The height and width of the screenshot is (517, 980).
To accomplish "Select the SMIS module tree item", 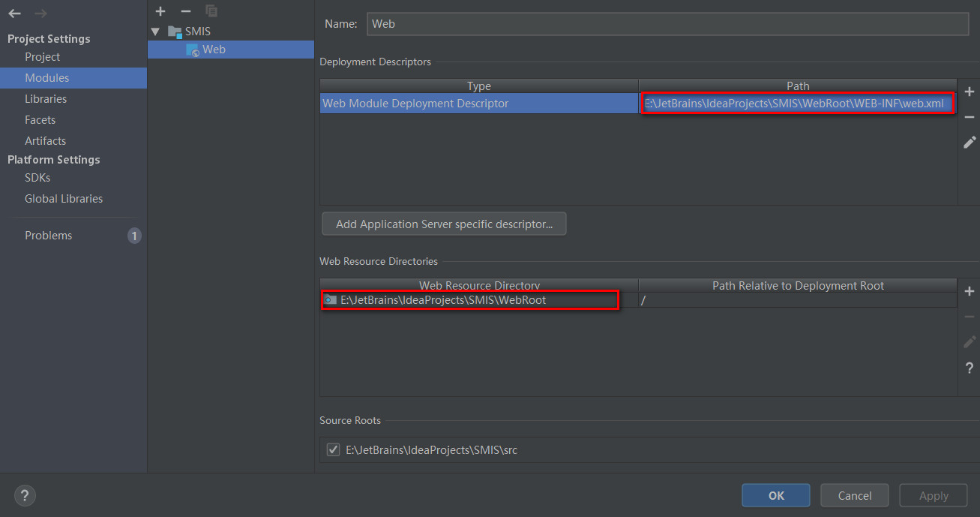I will click(x=198, y=32).
